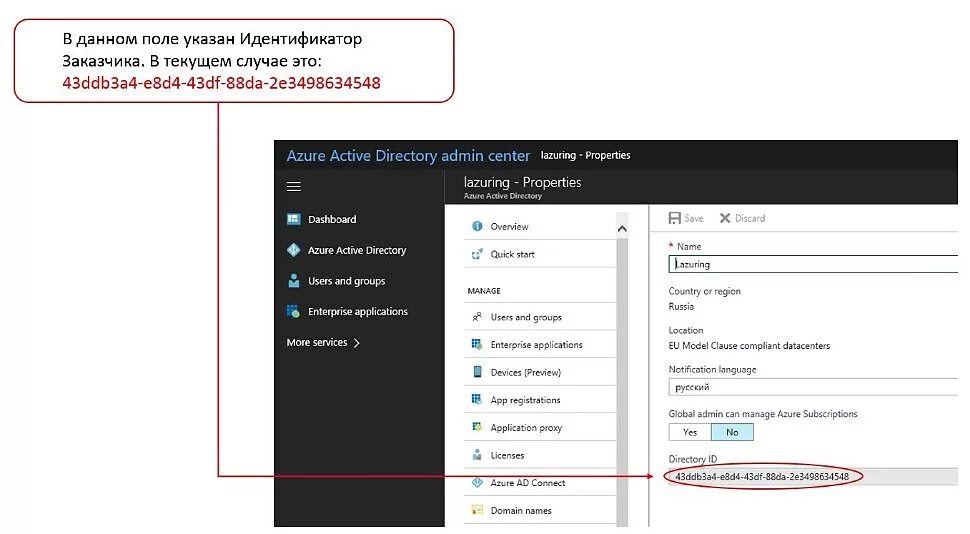970x534 pixels.
Task: Open the hamburger menu icon
Action: [x=294, y=186]
